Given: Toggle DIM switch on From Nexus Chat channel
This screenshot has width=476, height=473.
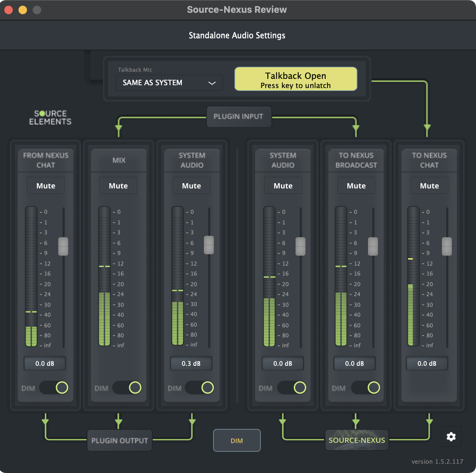Looking at the screenshot, I should tap(54, 387).
